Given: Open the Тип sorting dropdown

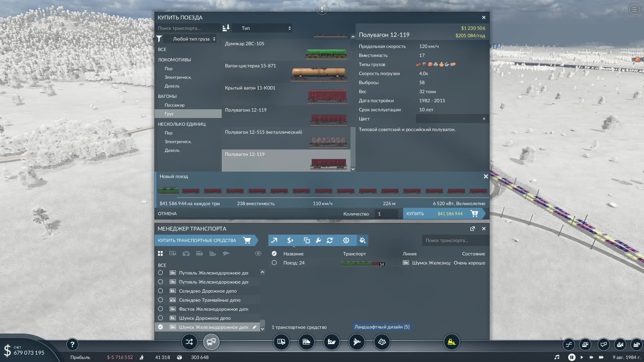Looking at the screenshot, I should (263, 28).
